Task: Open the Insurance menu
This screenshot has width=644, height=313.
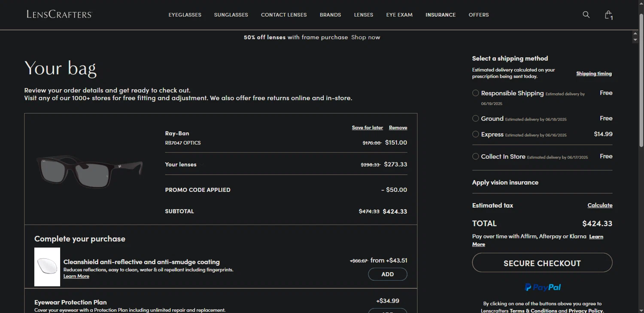Action: point(440,15)
